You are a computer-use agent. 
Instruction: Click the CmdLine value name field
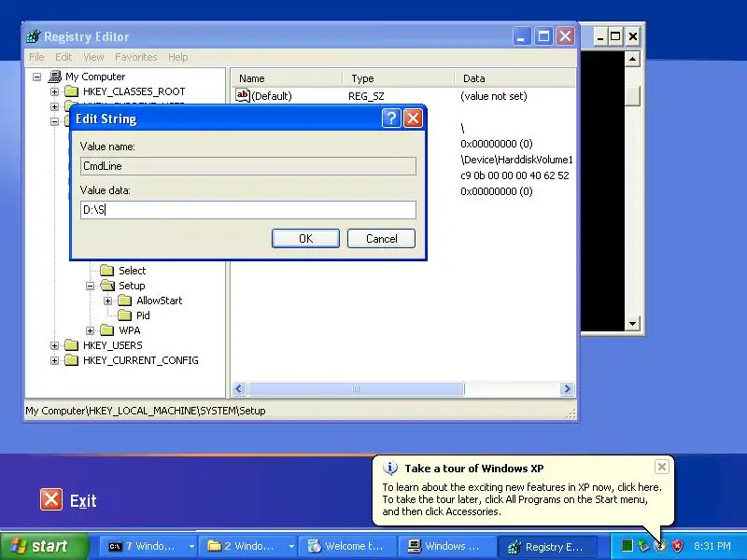(x=248, y=166)
